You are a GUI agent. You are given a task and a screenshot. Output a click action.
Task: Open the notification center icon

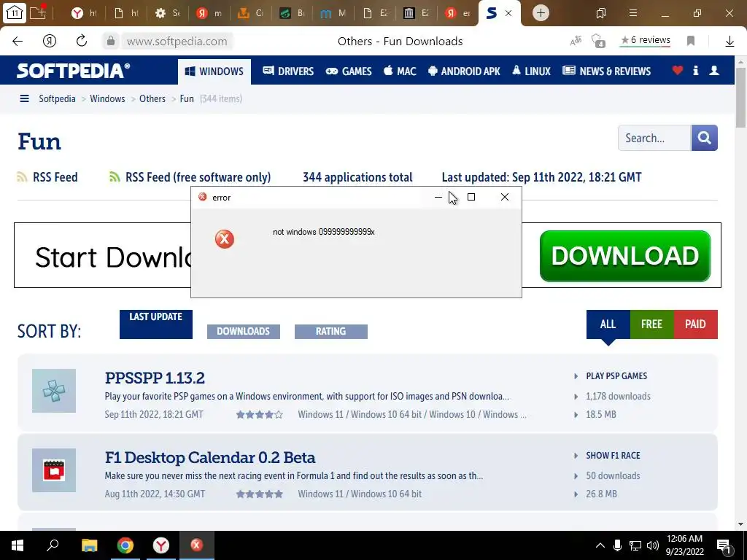pos(724,545)
